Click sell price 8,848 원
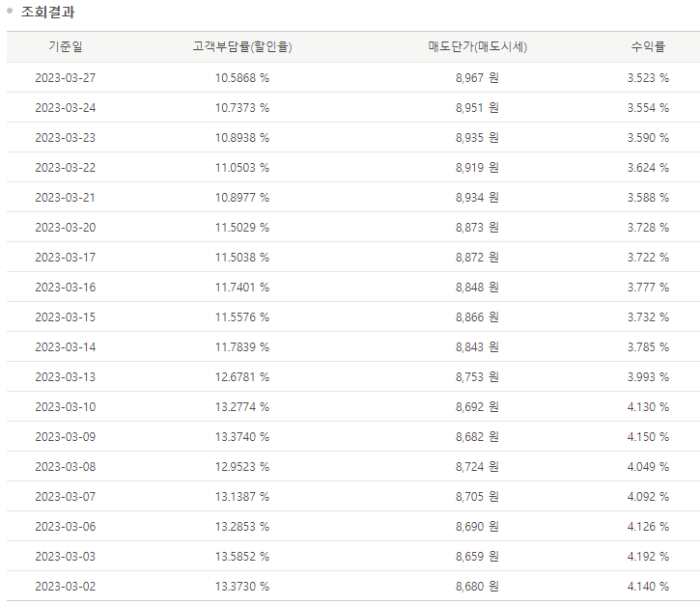This screenshot has width=700, height=605. [x=477, y=287]
